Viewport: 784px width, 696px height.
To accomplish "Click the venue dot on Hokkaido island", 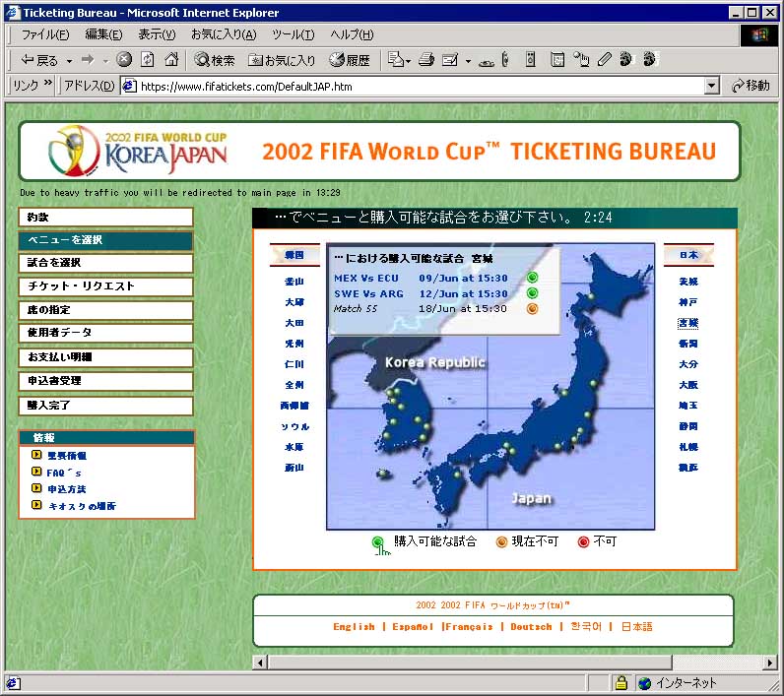I will click(x=591, y=296).
